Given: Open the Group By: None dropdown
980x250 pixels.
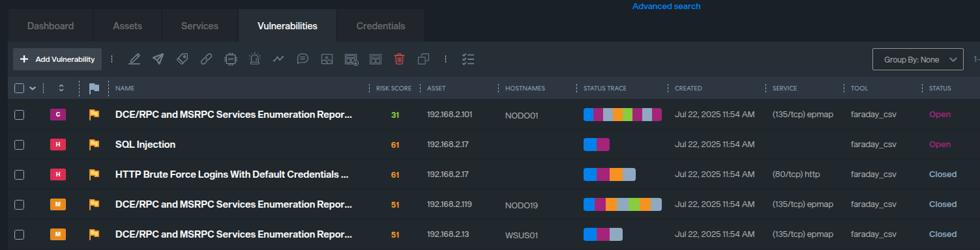Looking at the screenshot, I should pos(918,59).
